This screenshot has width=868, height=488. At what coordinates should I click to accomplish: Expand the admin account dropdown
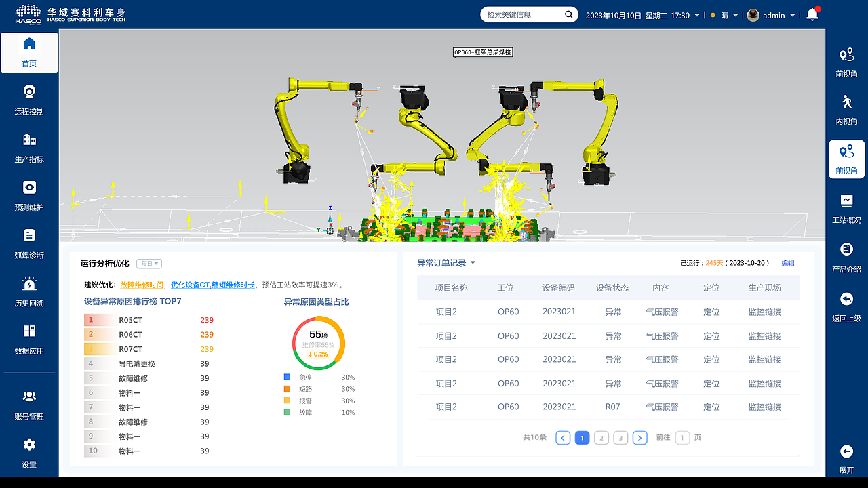793,16
